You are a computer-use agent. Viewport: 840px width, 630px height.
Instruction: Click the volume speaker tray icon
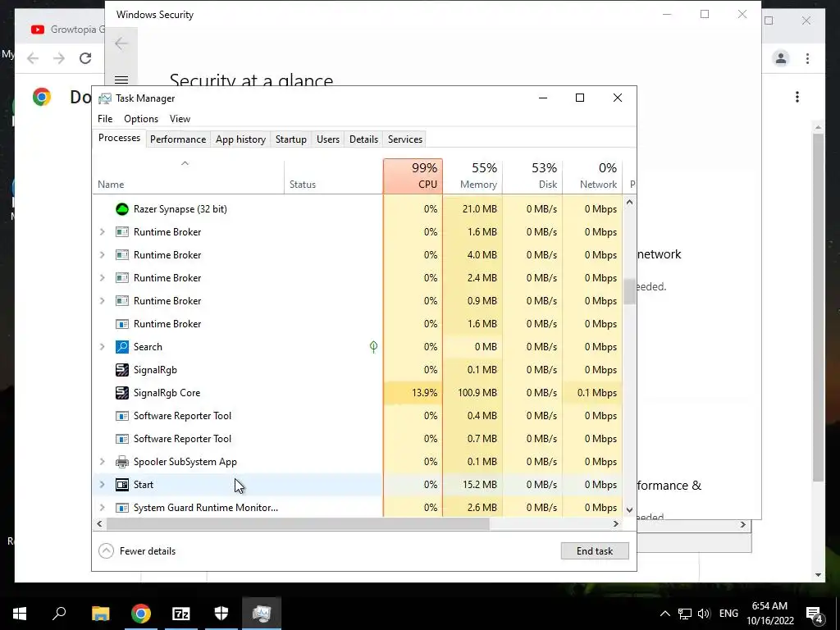tap(704, 614)
